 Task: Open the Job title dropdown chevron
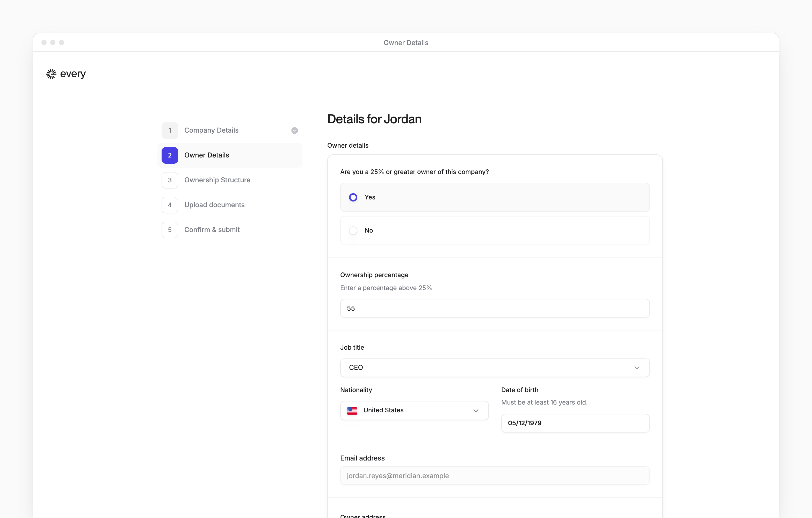click(637, 368)
